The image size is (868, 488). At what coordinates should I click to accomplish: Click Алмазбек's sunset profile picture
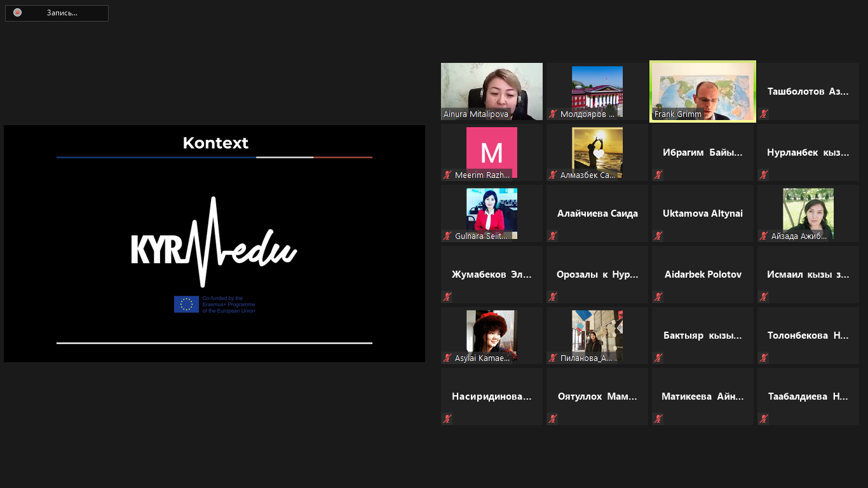(597, 152)
